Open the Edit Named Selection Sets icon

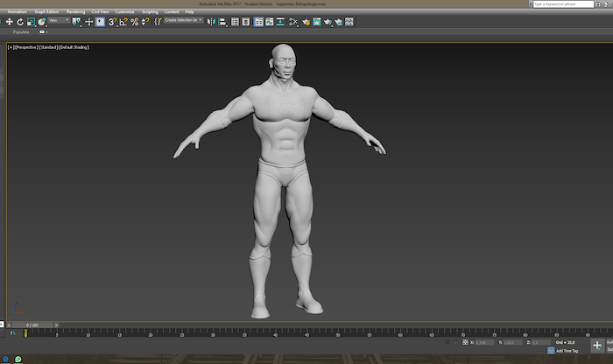(158, 22)
